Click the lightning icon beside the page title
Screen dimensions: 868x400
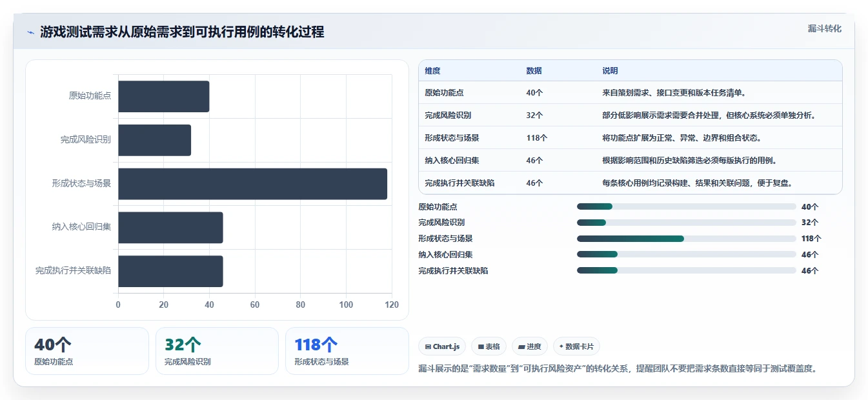[30, 32]
